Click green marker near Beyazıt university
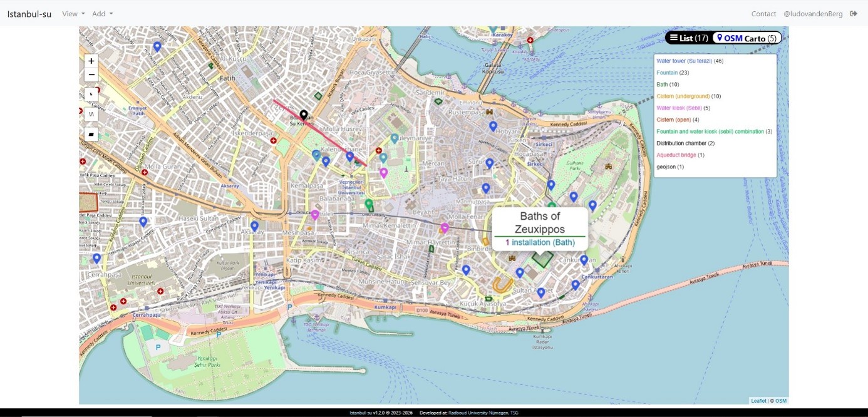 (x=369, y=203)
